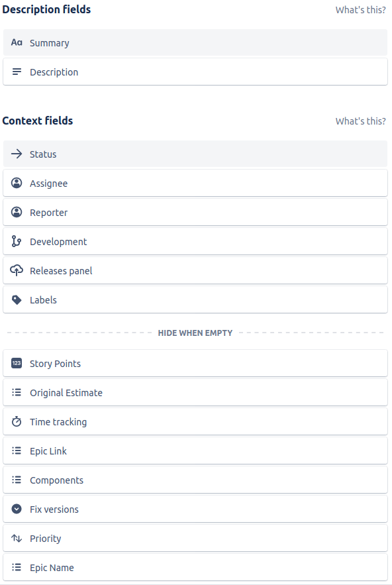
Task: Click the Priority arrows icon
Action: 17,538
